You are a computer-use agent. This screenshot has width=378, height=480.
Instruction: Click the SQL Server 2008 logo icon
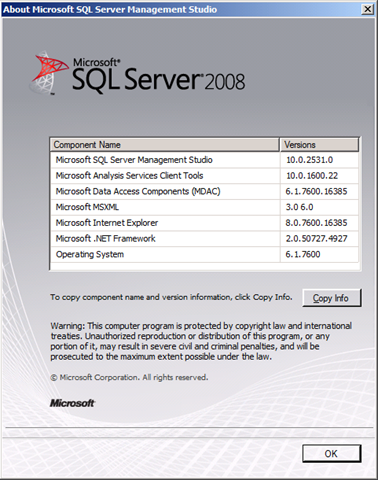(x=49, y=72)
